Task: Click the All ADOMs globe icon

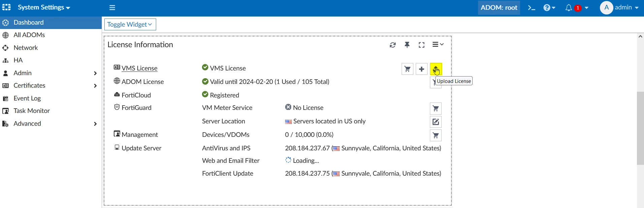Action: tap(5, 35)
